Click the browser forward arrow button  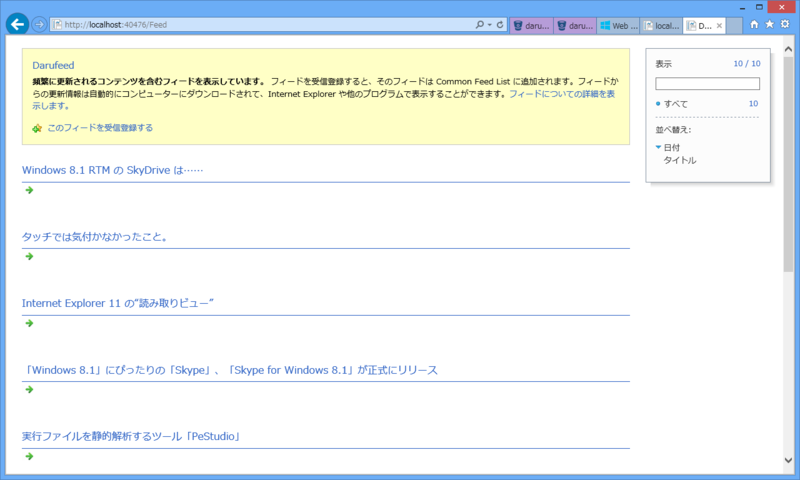point(39,24)
